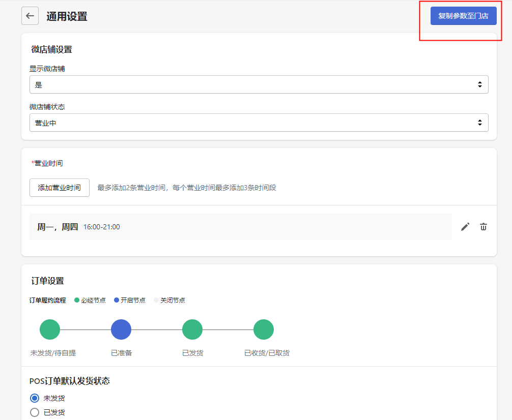Click the 订单履约流程 label
Viewport: 512px width, 420px height.
[x=48, y=300]
